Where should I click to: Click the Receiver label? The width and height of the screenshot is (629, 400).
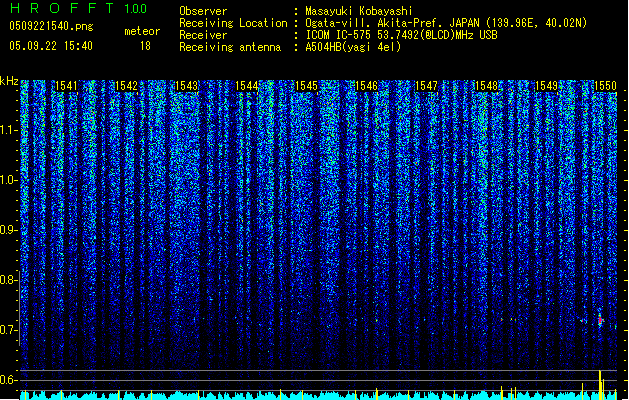point(203,35)
